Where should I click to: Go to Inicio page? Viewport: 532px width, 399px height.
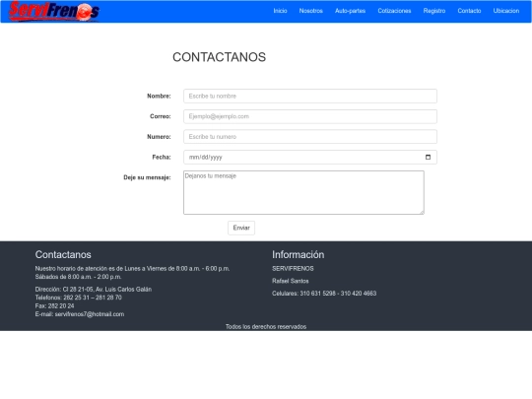click(280, 11)
